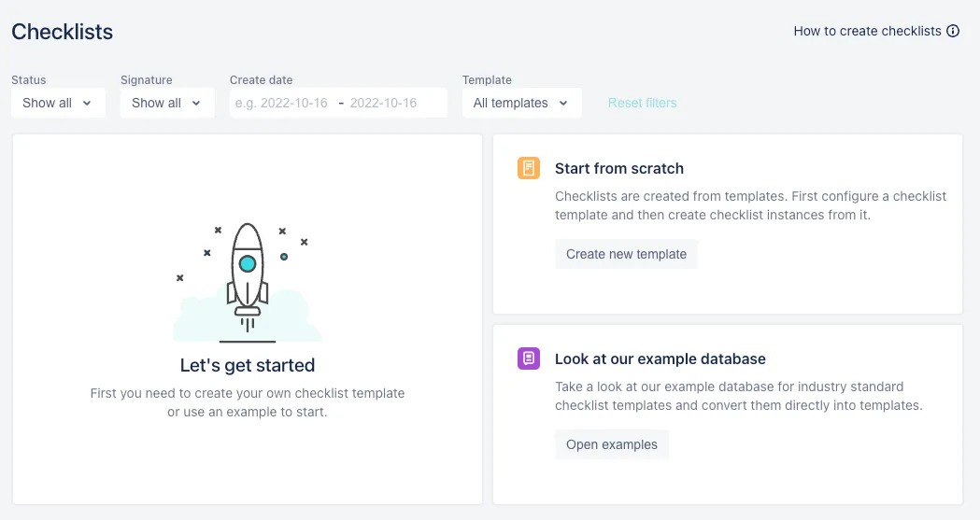Click the Let's get started heading

coord(248,365)
